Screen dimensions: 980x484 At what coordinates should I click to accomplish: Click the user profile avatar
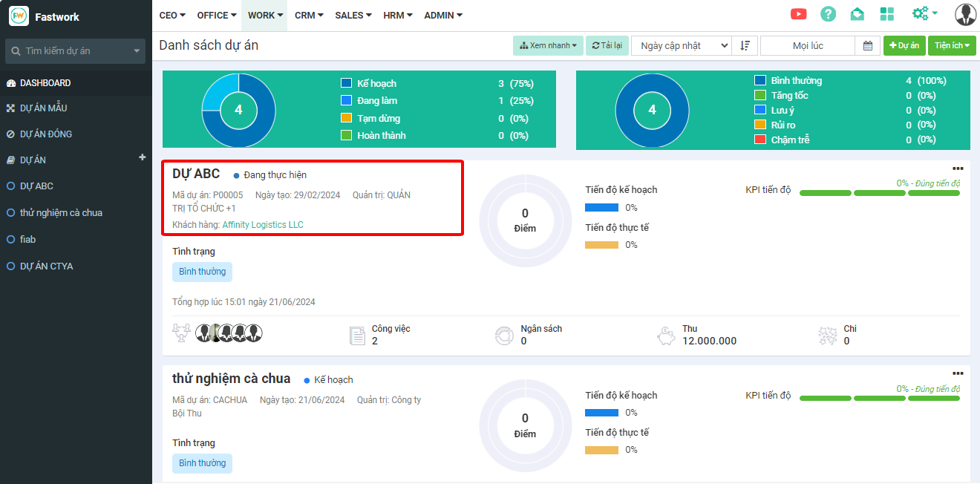tap(965, 14)
